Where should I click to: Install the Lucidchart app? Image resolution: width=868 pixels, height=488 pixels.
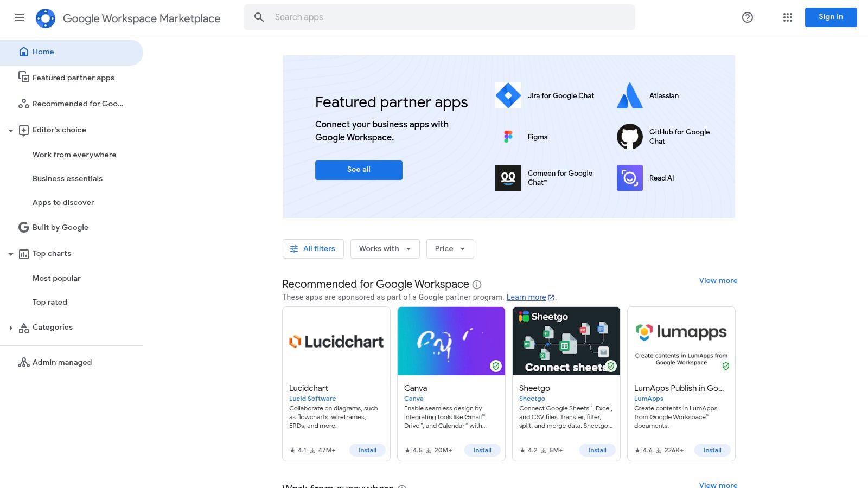click(x=367, y=450)
